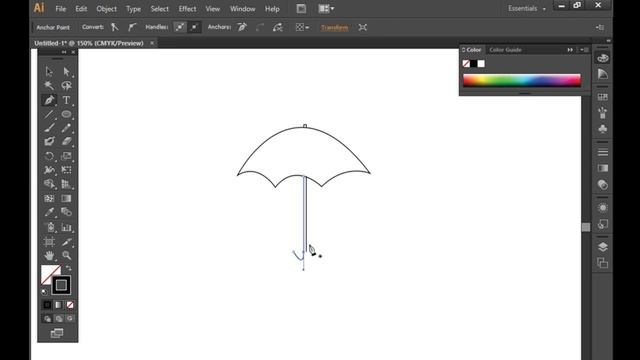Open the Brushes panel from dock
The width and height of the screenshot is (640, 360).
602,113
